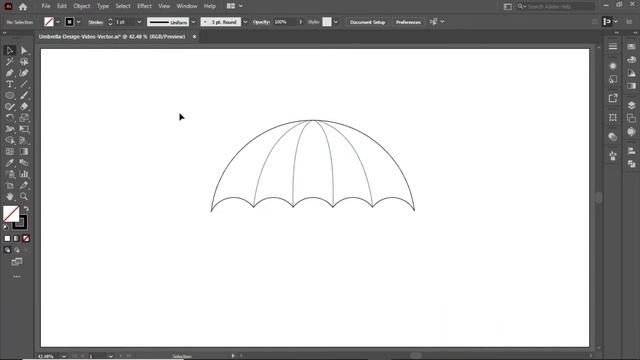Click the Preferences button
The image size is (640, 360).
(408, 22)
